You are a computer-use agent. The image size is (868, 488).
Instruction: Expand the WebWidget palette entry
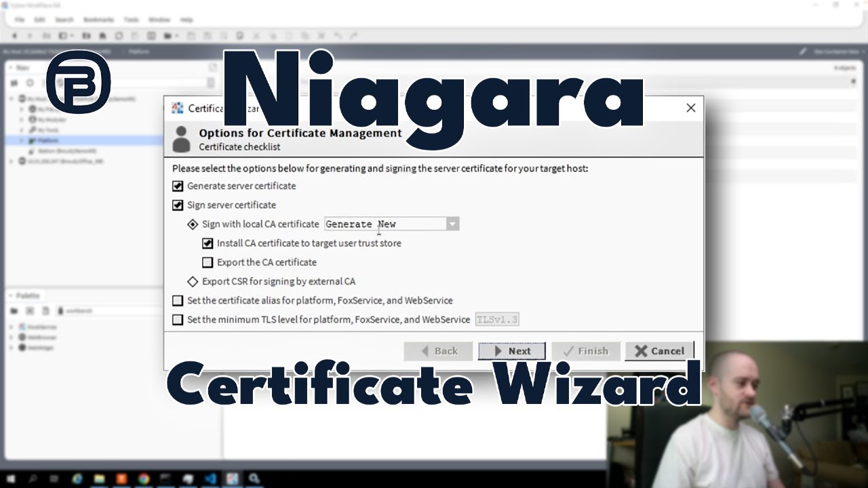12,347
